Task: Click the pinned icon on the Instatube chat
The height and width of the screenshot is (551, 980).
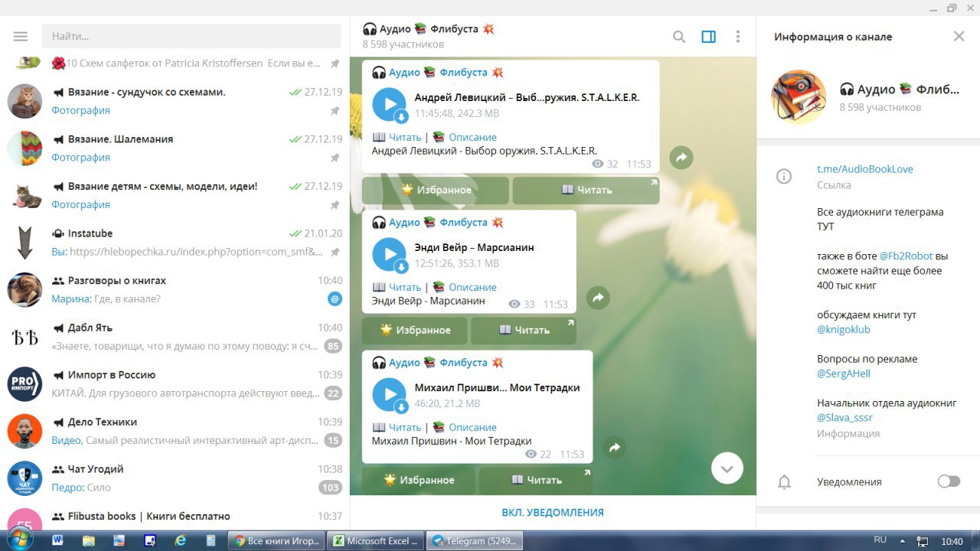Action: [335, 252]
